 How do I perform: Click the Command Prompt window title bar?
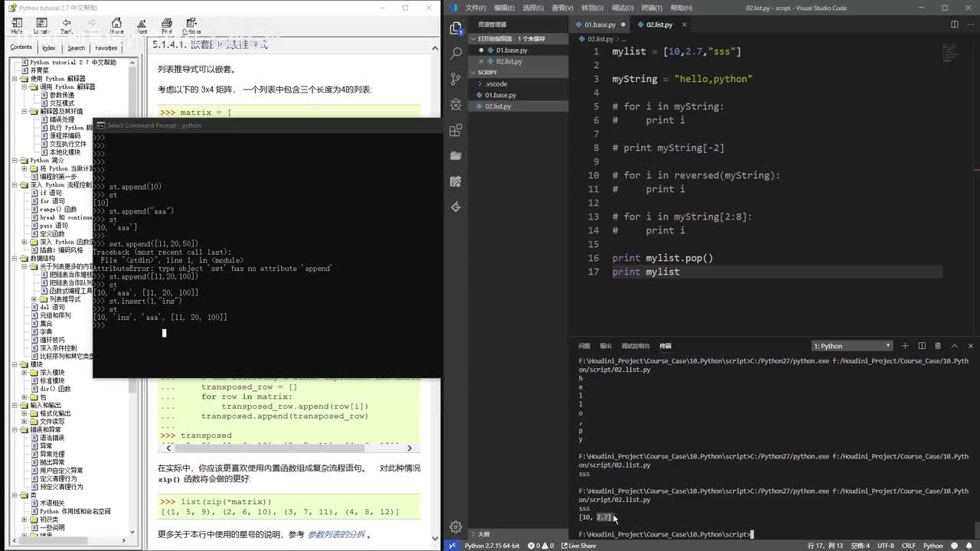[x=266, y=125]
